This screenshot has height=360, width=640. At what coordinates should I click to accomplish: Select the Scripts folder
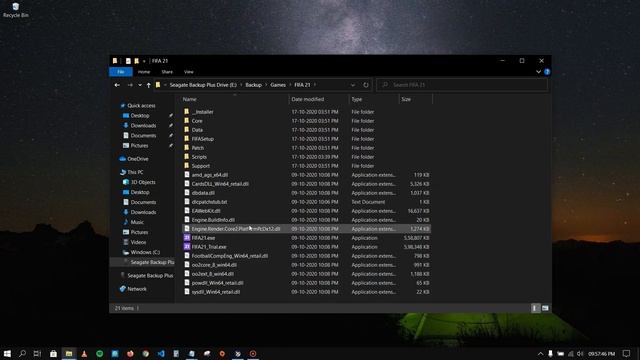pos(199,157)
